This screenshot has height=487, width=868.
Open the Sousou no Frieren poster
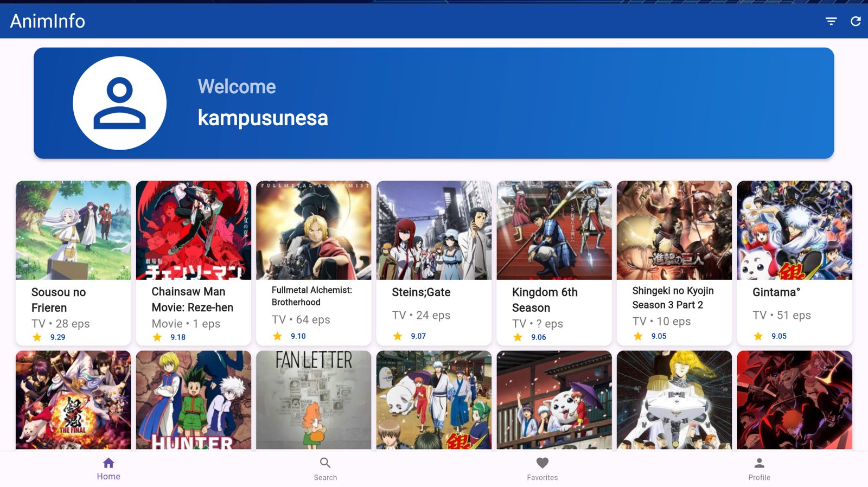[73, 230]
